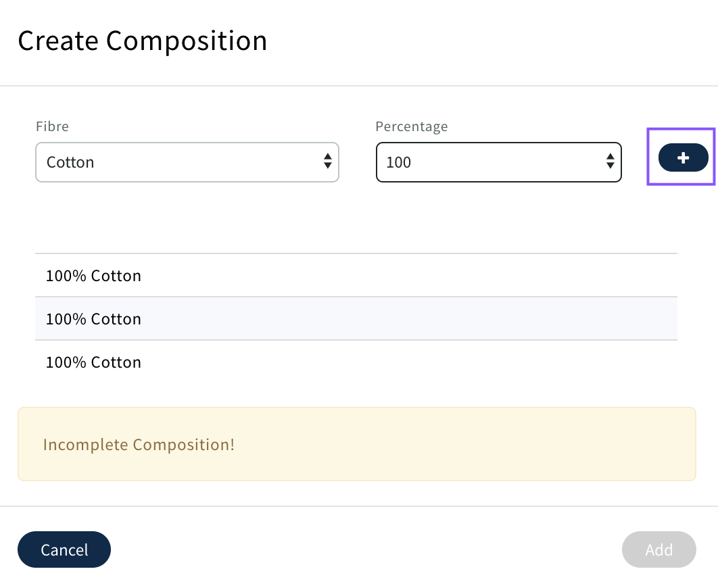Click the Incomplete Composition! warning text
This screenshot has width=718, height=588.
tap(139, 445)
